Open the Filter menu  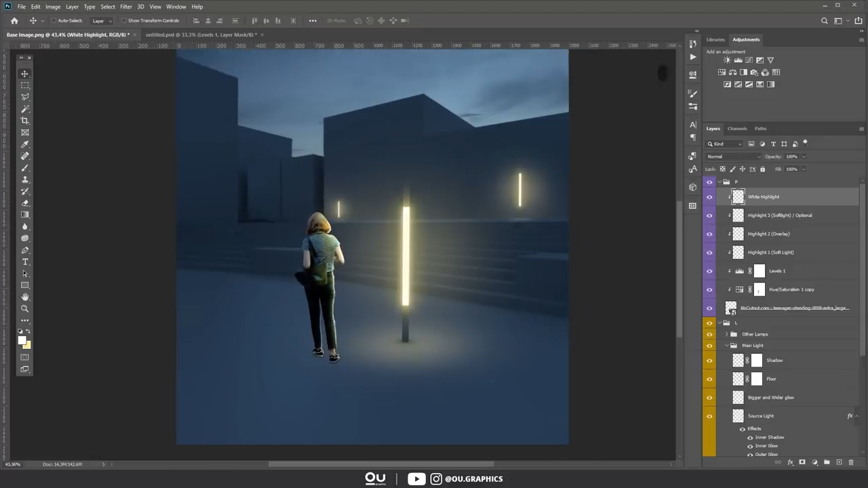pyautogui.click(x=125, y=7)
